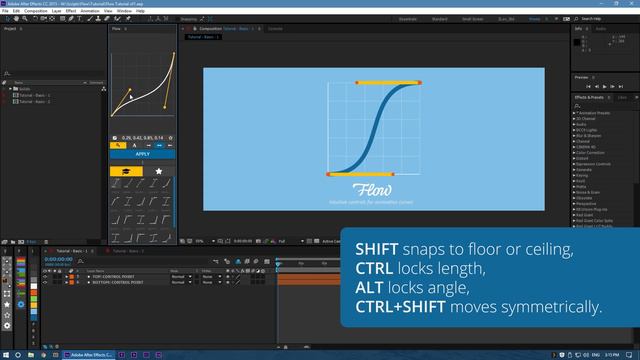Click the 'A' button in the Flow panel
The image size is (640, 360).
[x=134, y=145]
